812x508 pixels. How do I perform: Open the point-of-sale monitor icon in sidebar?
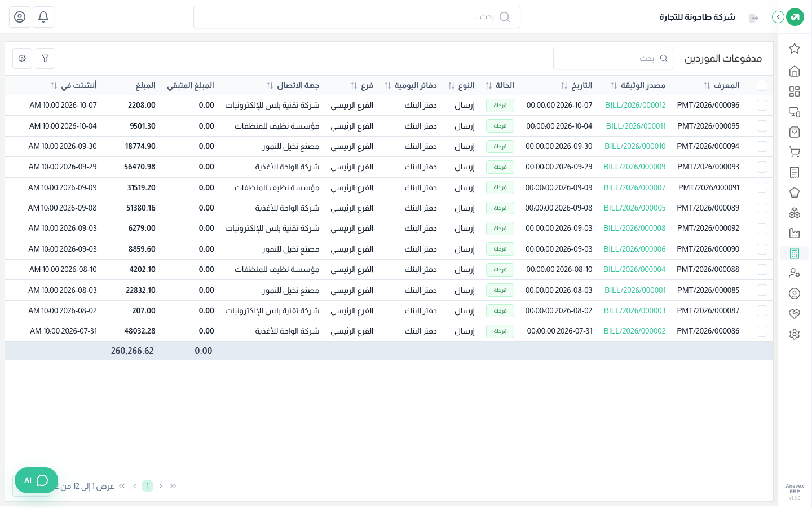[795, 112]
